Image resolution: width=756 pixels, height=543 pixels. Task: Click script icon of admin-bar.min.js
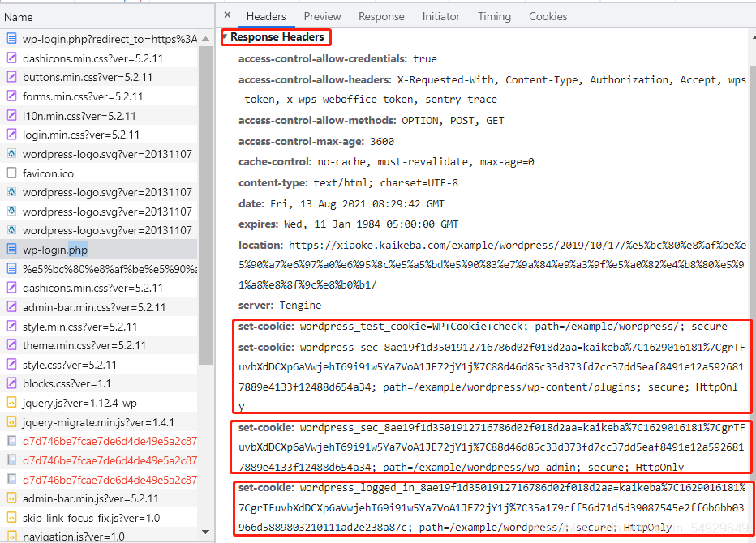(11, 498)
